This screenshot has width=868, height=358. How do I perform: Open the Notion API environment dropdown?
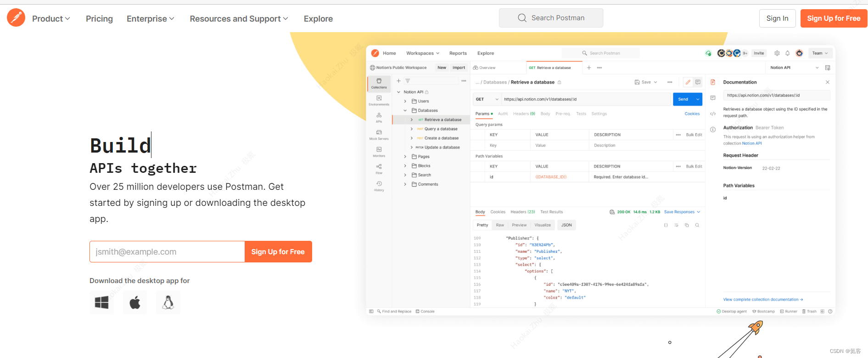tap(795, 68)
